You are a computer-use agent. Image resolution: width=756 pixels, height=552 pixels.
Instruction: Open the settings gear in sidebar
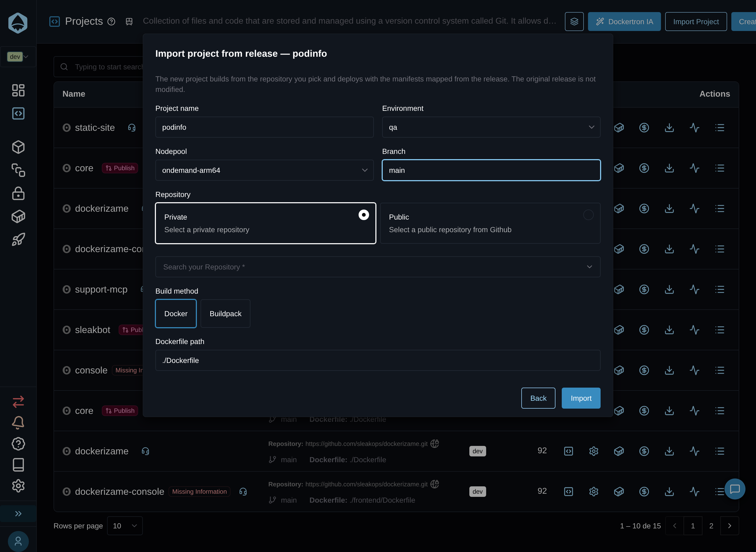click(x=18, y=486)
